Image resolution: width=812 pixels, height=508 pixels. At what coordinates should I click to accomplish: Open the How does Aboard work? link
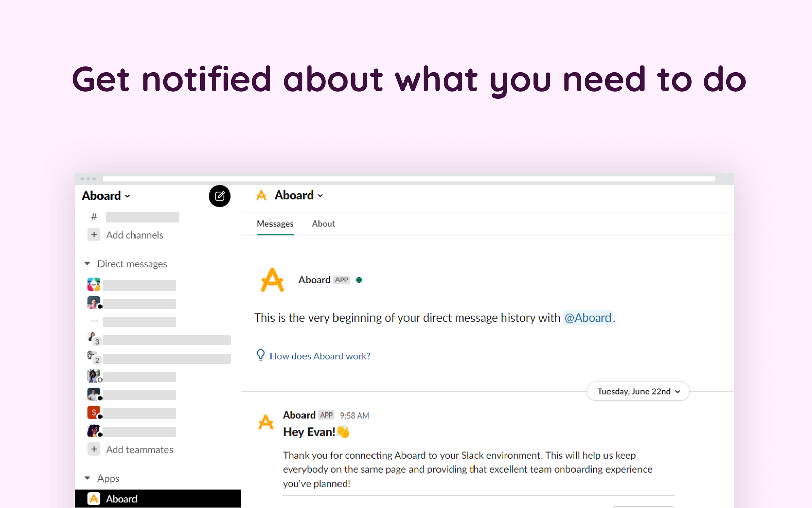coord(320,356)
